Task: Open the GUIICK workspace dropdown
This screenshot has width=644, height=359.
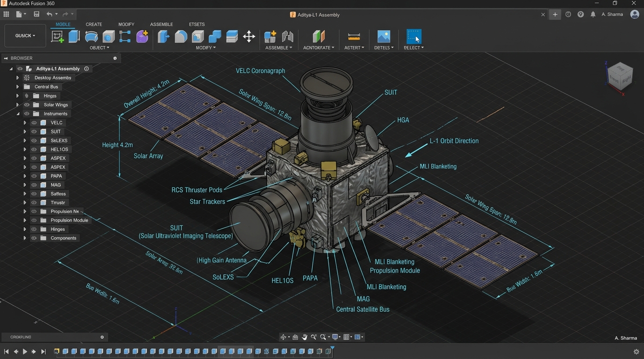Action: coord(25,36)
